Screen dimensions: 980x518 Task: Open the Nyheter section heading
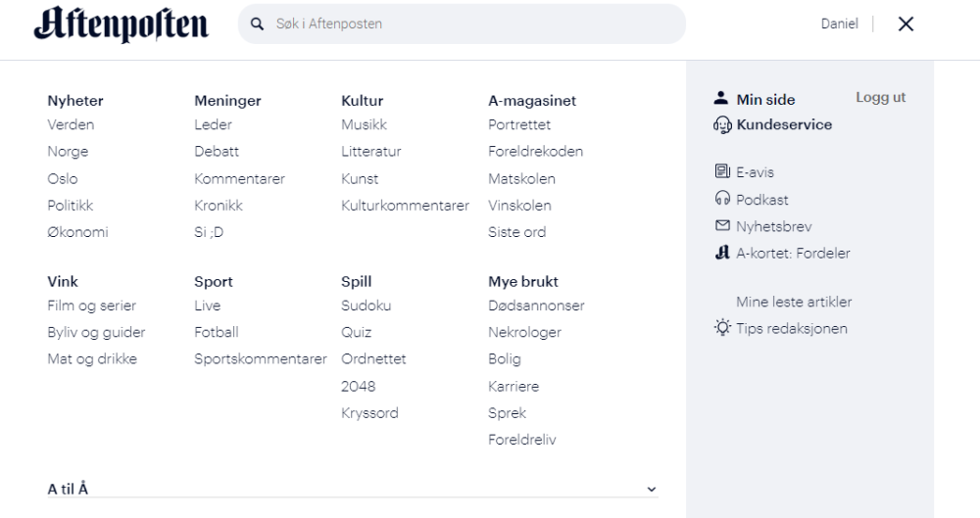click(75, 101)
